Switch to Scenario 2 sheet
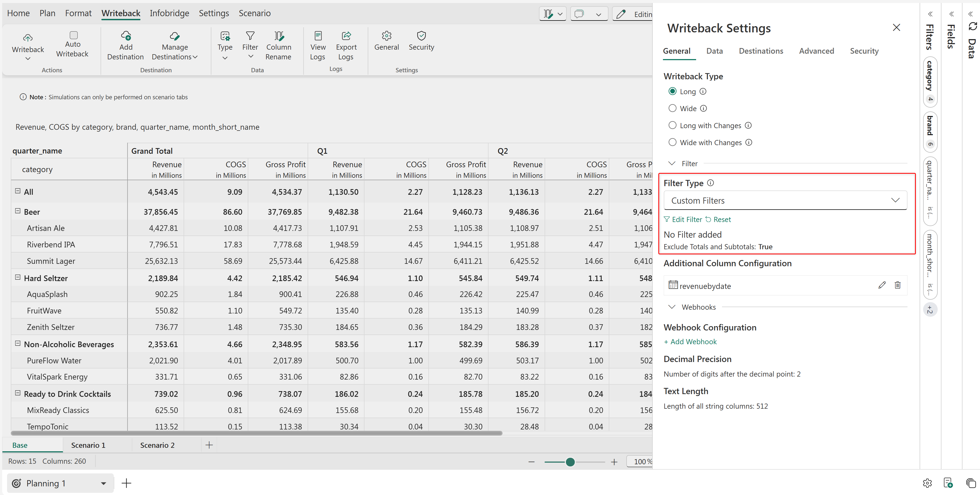 click(157, 445)
